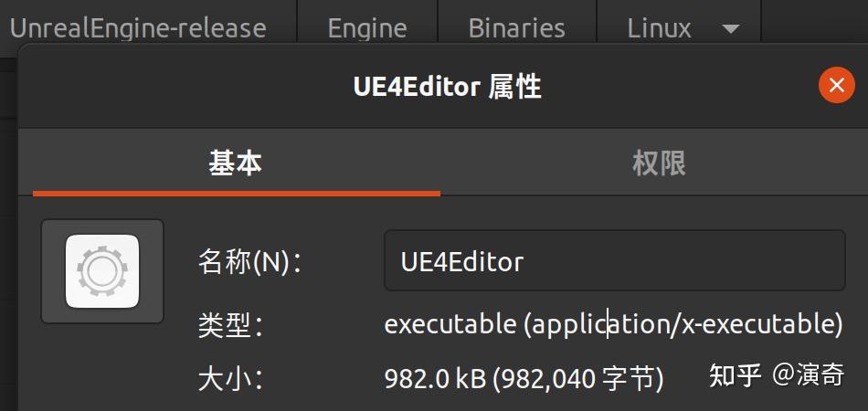
Task: Click the executable type value text
Action: tap(613, 324)
